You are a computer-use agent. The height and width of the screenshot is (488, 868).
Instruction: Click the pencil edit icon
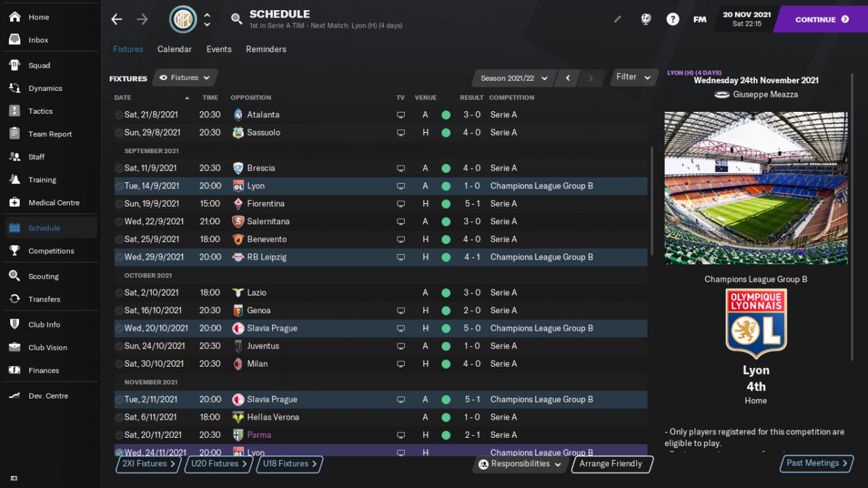pos(618,20)
